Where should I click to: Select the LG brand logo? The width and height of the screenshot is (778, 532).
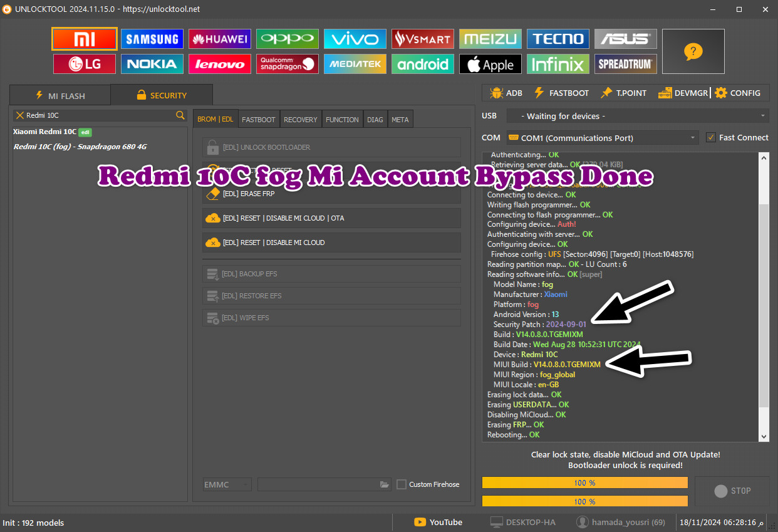click(x=85, y=64)
